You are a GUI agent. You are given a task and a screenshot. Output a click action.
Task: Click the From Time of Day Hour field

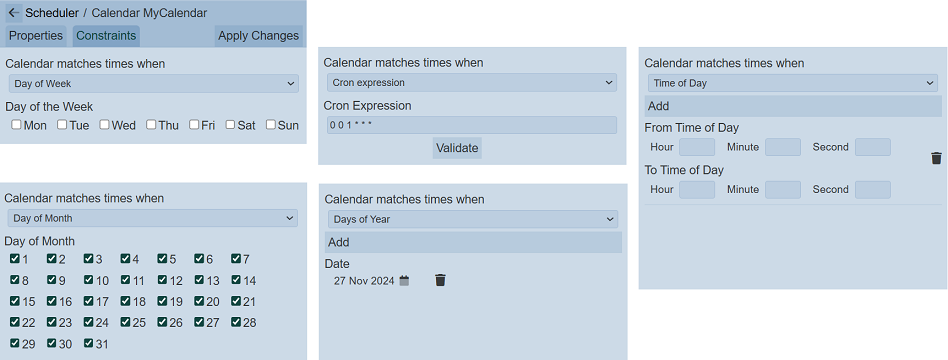pyautogui.click(x=697, y=147)
